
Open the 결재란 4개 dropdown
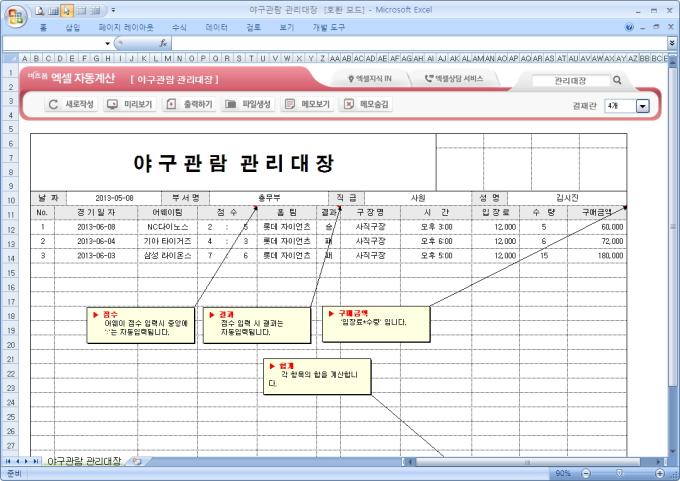pyautogui.click(x=642, y=106)
